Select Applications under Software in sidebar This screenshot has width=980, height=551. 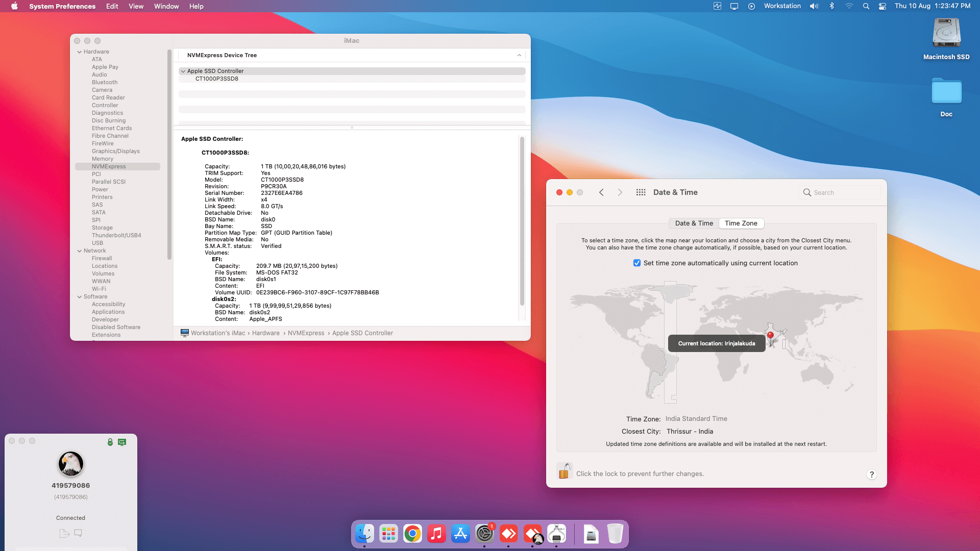108,312
